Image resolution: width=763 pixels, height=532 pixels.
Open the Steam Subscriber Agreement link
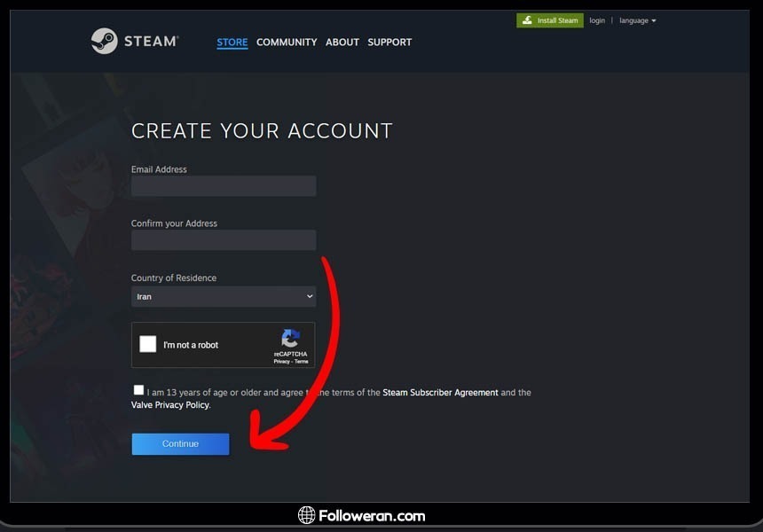click(x=440, y=392)
